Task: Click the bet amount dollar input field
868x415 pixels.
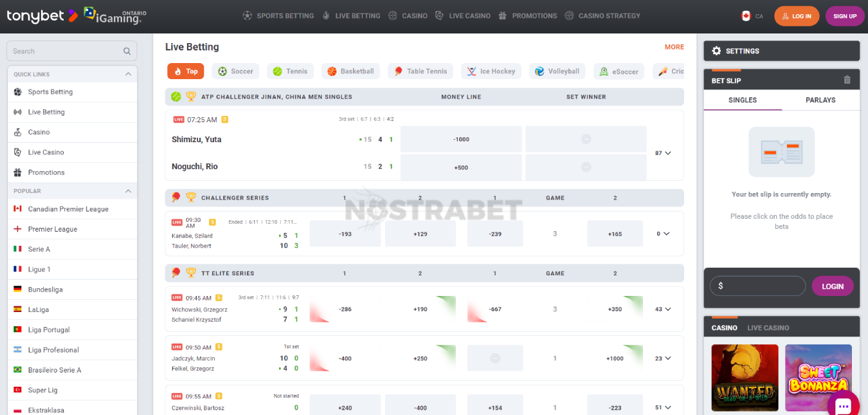Action: coord(757,286)
